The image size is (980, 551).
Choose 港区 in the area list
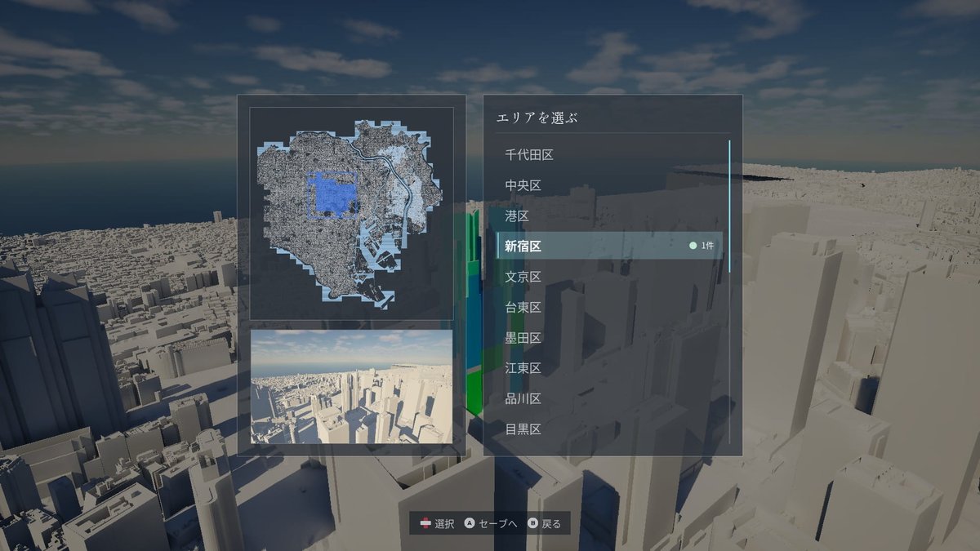click(x=609, y=216)
